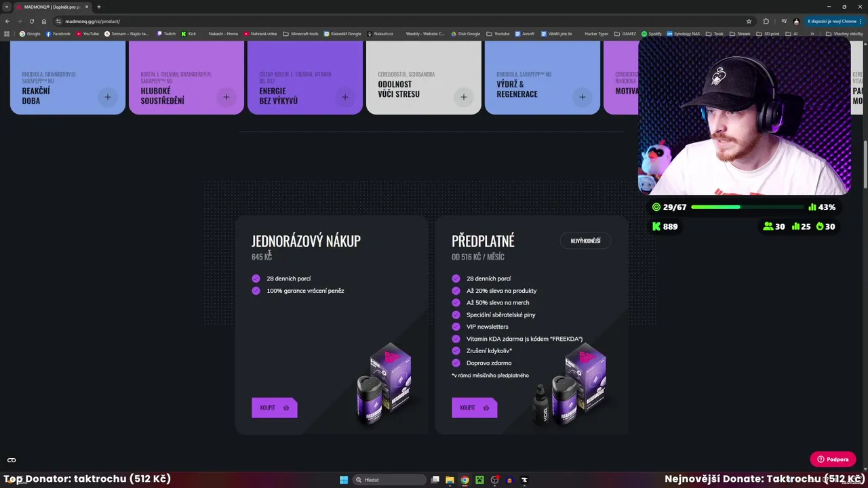Click the Jednorázový nákup heading
Viewport: 868px width, 488px height.
[306, 241]
